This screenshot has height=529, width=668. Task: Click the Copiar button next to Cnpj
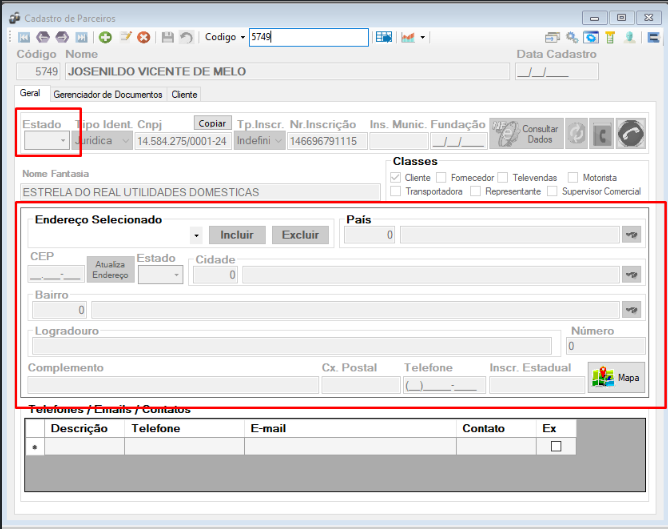[x=212, y=123]
